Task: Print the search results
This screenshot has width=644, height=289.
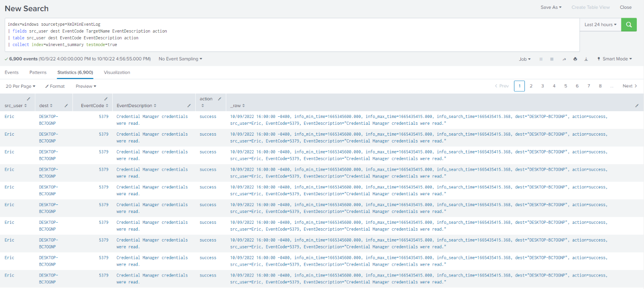Action: pos(575,59)
